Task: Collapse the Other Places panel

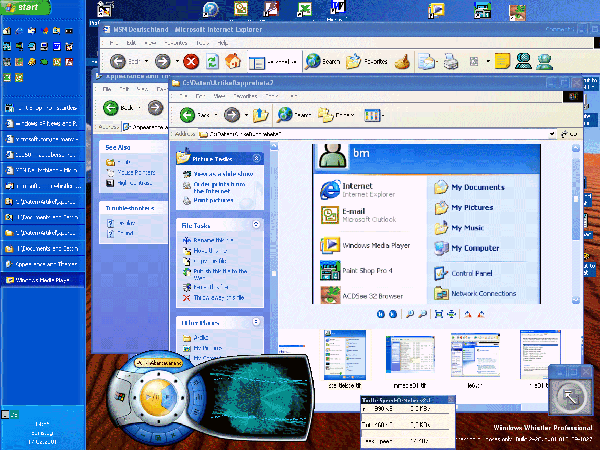Action: tap(256, 322)
